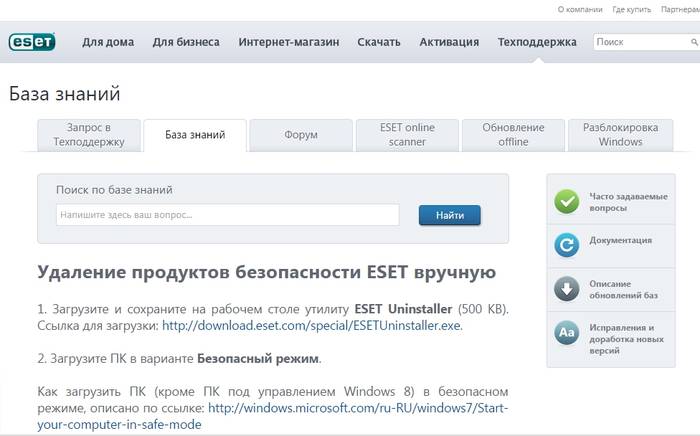
Task: Click the grey download arrow icon
Action: click(567, 289)
